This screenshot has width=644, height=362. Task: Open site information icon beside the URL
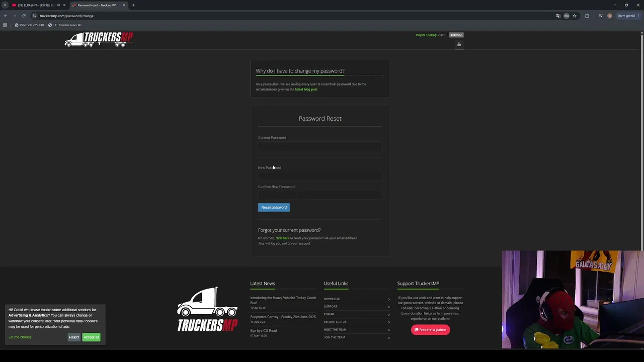[35, 16]
